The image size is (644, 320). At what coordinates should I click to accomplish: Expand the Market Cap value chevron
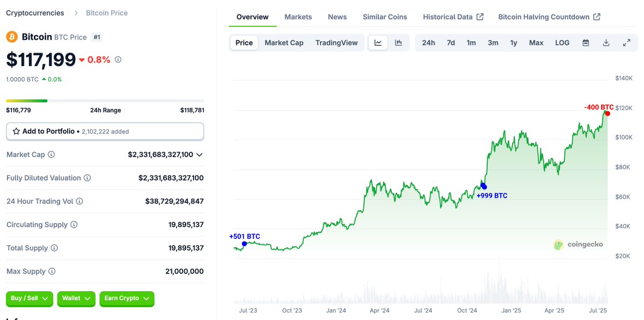200,155
